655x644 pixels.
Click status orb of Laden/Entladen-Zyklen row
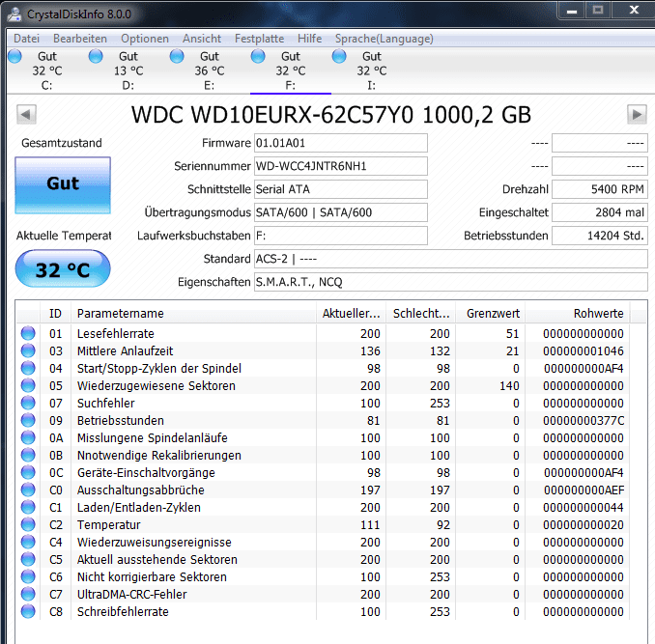[x=28, y=507]
